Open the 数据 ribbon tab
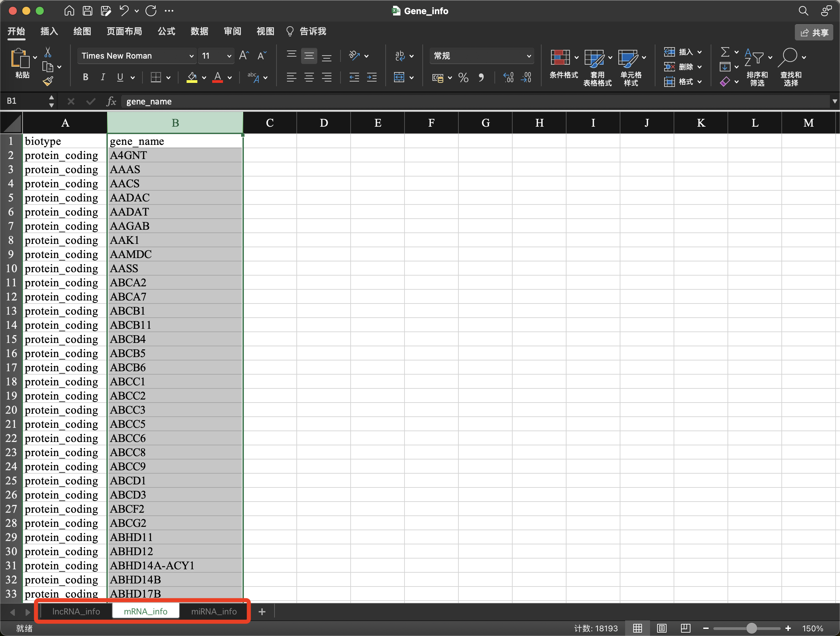 (199, 31)
